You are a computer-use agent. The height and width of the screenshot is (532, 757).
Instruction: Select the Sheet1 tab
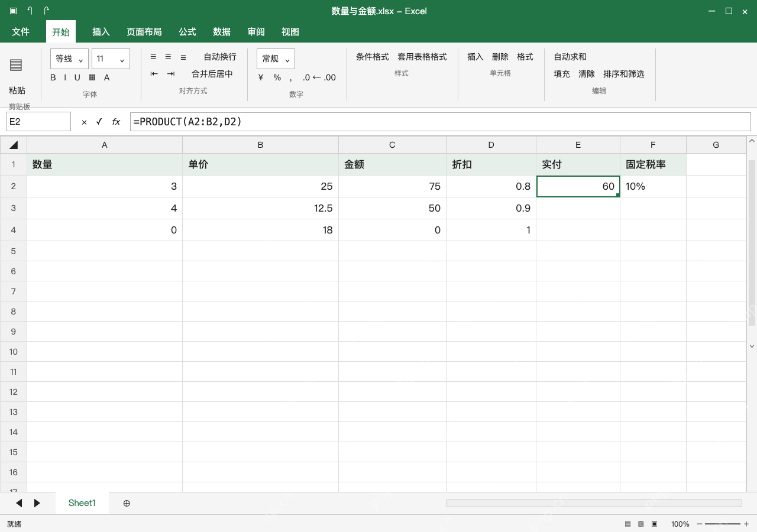(x=82, y=503)
